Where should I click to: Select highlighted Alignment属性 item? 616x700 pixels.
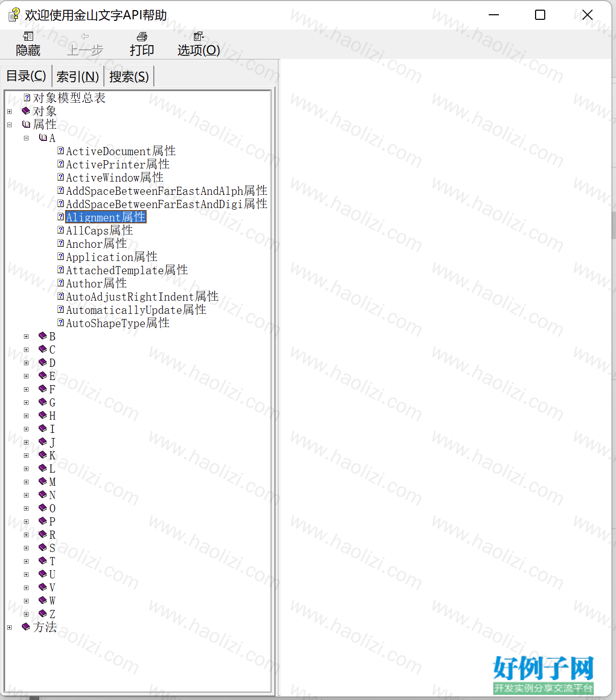click(x=106, y=217)
